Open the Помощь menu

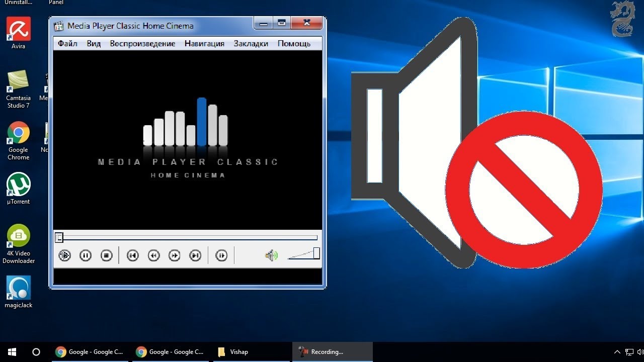click(x=294, y=44)
